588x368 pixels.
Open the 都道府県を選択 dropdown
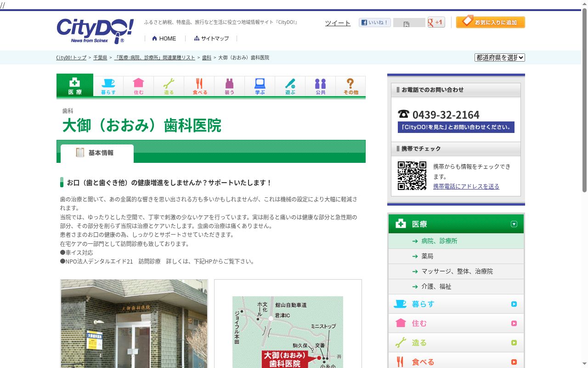coord(500,57)
